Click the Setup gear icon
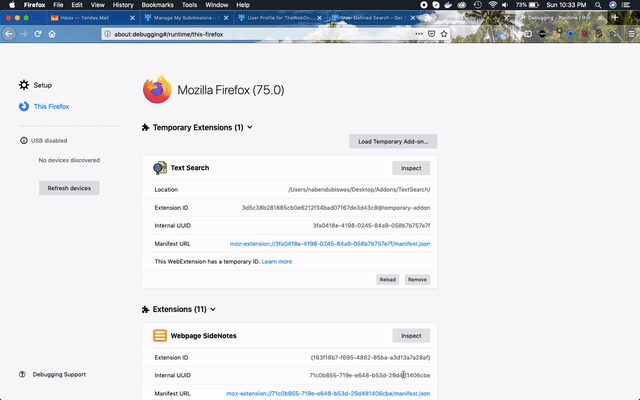 [x=24, y=85]
